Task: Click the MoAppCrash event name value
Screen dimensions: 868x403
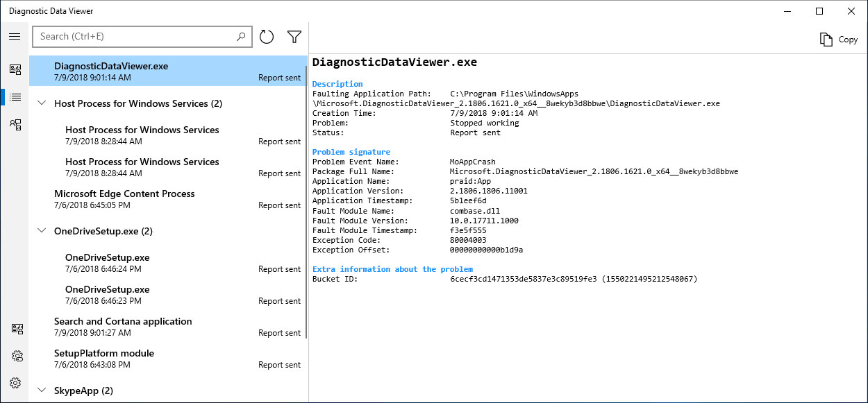Action: pos(473,162)
